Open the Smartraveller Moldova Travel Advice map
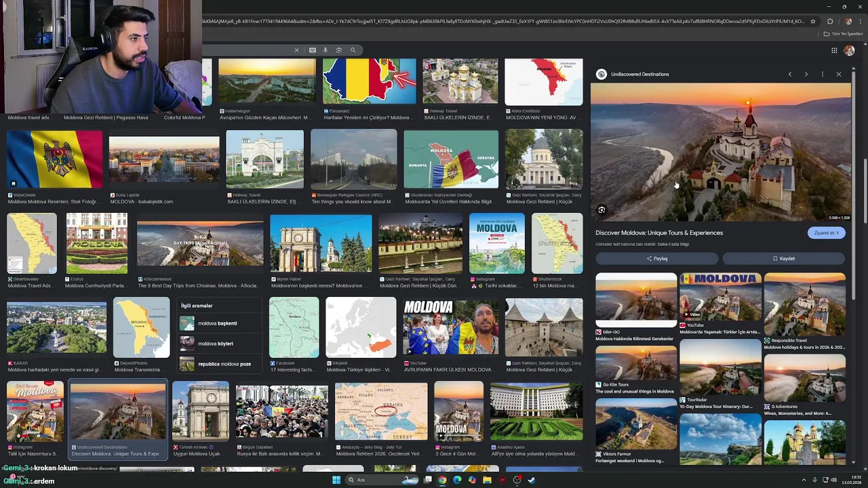 (x=32, y=243)
